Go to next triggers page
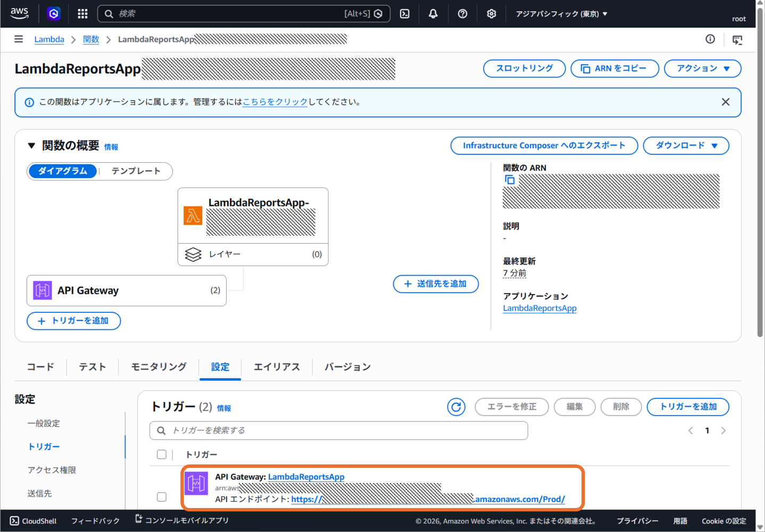The width and height of the screenshot is (765, 532). pos(724,430)
